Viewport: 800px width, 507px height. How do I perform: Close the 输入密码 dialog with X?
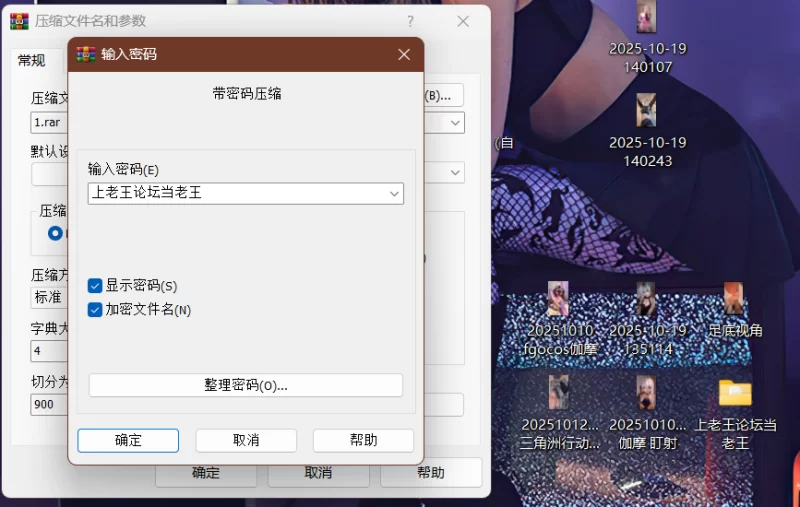[404, 55]
